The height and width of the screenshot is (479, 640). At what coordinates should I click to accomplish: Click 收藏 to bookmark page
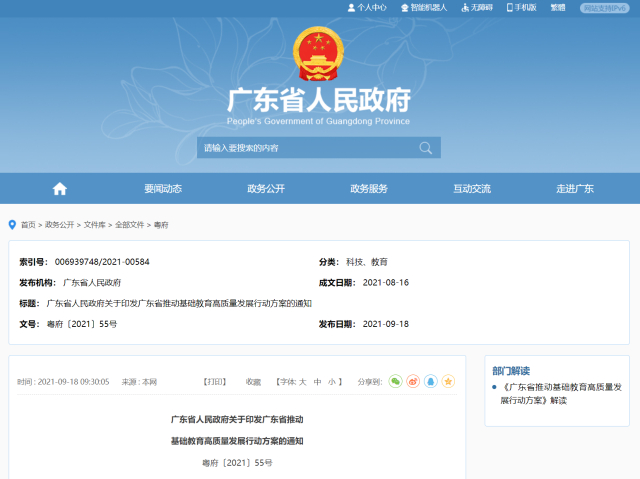[253, 382]
